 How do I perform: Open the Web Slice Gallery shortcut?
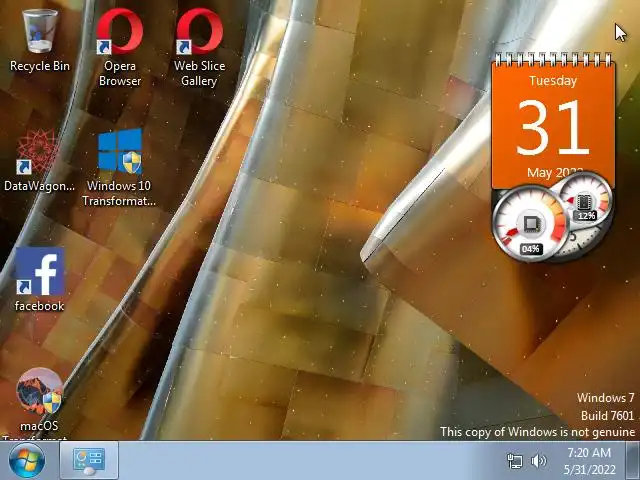(200, 47)
